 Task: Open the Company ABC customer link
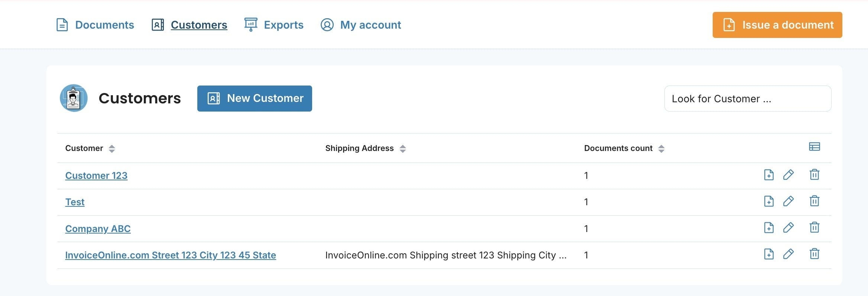tap(98, 229)
